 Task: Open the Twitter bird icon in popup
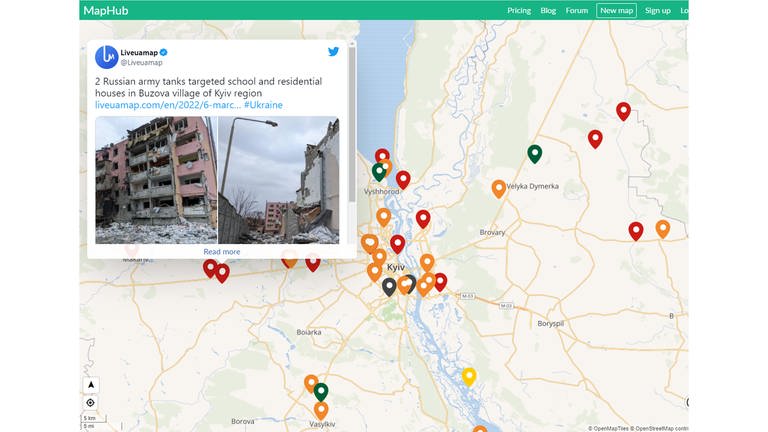[334, 52]
